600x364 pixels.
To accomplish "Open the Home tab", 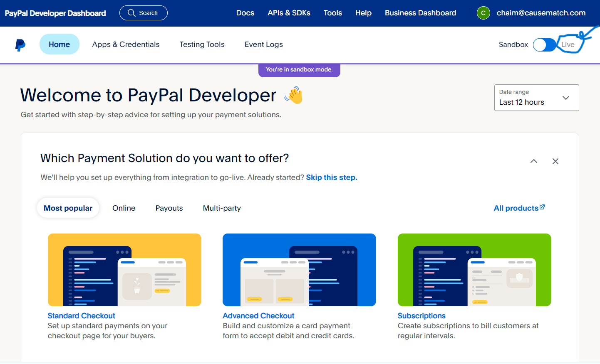I will tap(60, 44).
